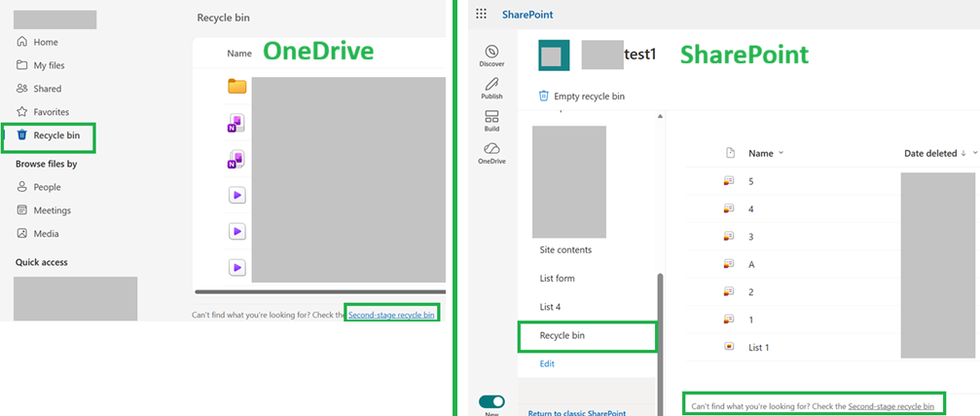This screenshot has height=416, width=980.
Task: Open Build in the SharePoint app bar
Action: coord(491,121)
